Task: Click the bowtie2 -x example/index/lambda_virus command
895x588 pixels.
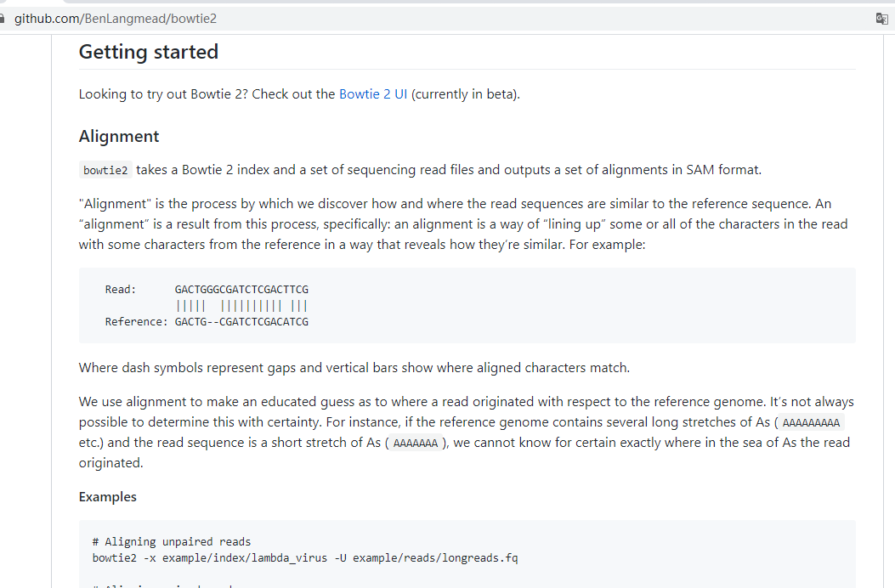Action: [x=305, y=557]
